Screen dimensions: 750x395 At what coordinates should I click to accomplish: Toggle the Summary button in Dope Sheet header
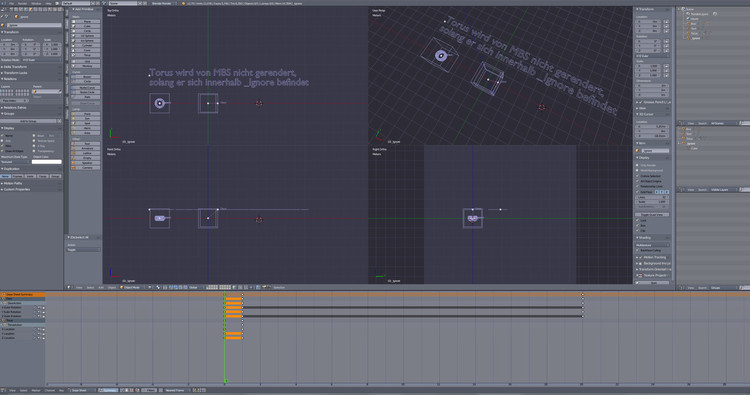coord(108,390)
